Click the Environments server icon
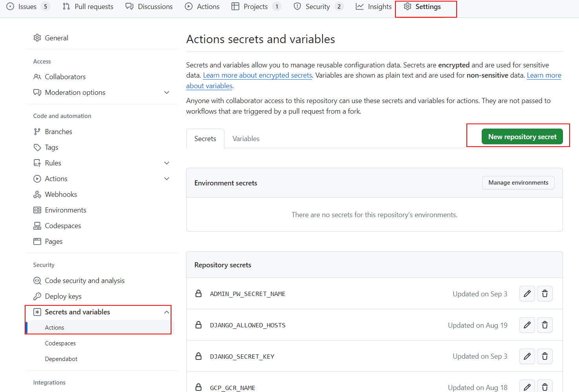579x392 pixels. 37,210
